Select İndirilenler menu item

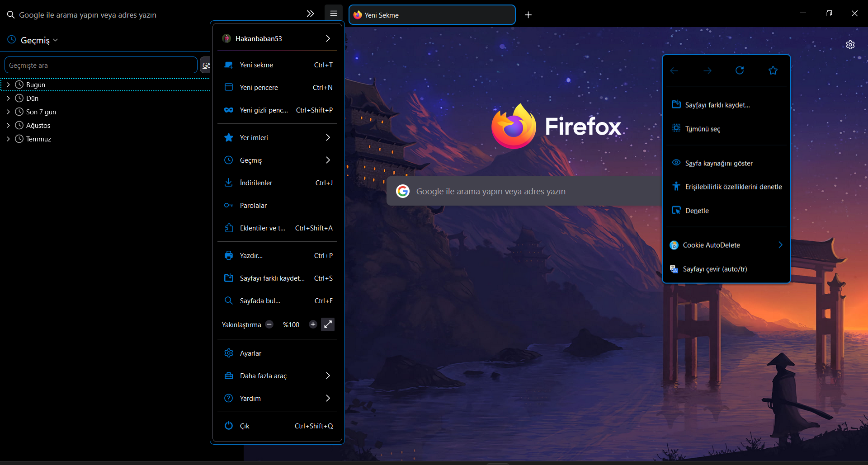[x=277, y=183]
